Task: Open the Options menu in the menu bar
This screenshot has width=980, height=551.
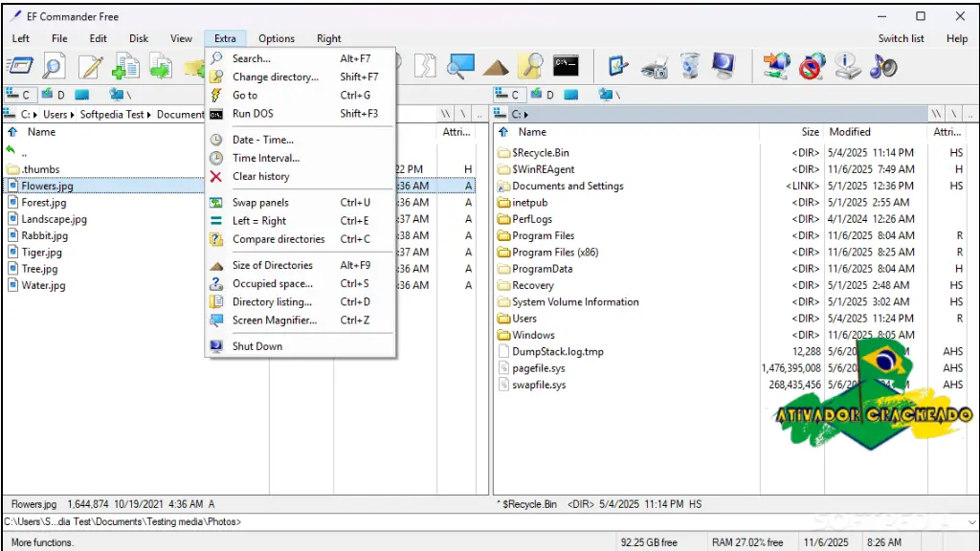Action: coord(277,38)
